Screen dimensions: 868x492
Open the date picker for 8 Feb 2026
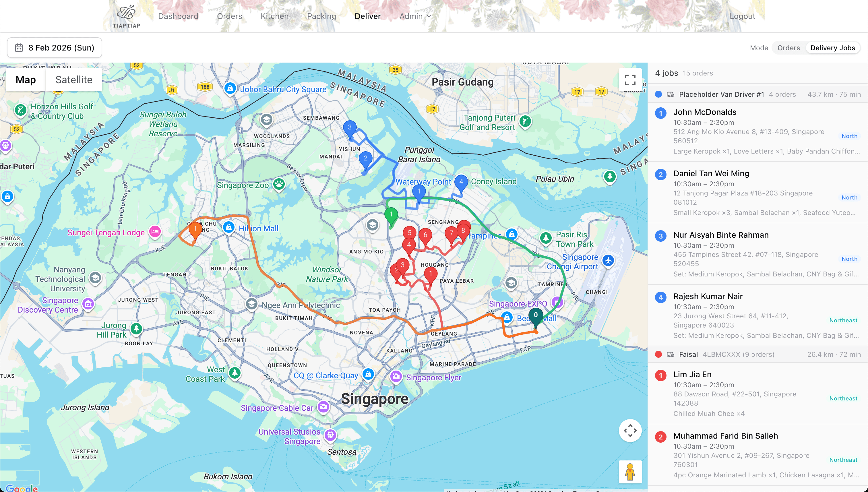[55, 48]
